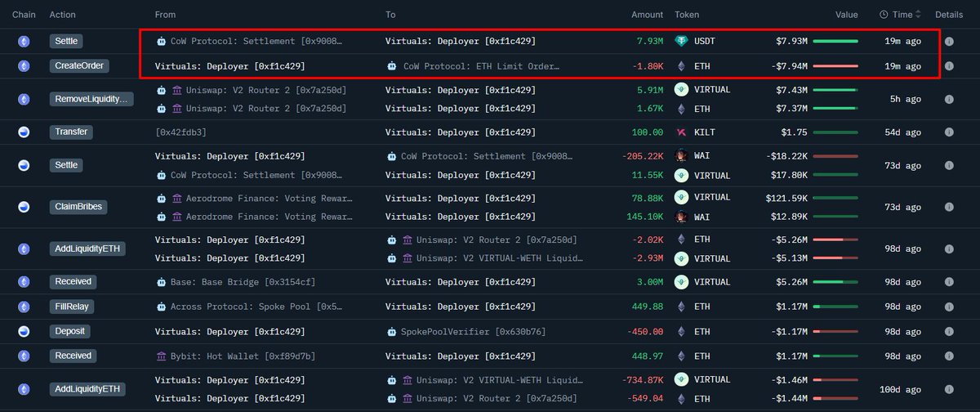Click the $121.59K value
Viewport: 980px width, 412px height.
pos(785,198)
